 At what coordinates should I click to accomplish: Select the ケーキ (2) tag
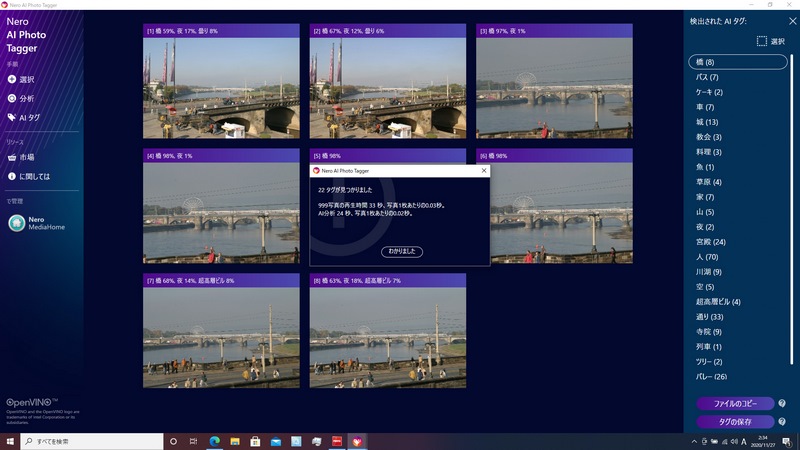point(709,92)
